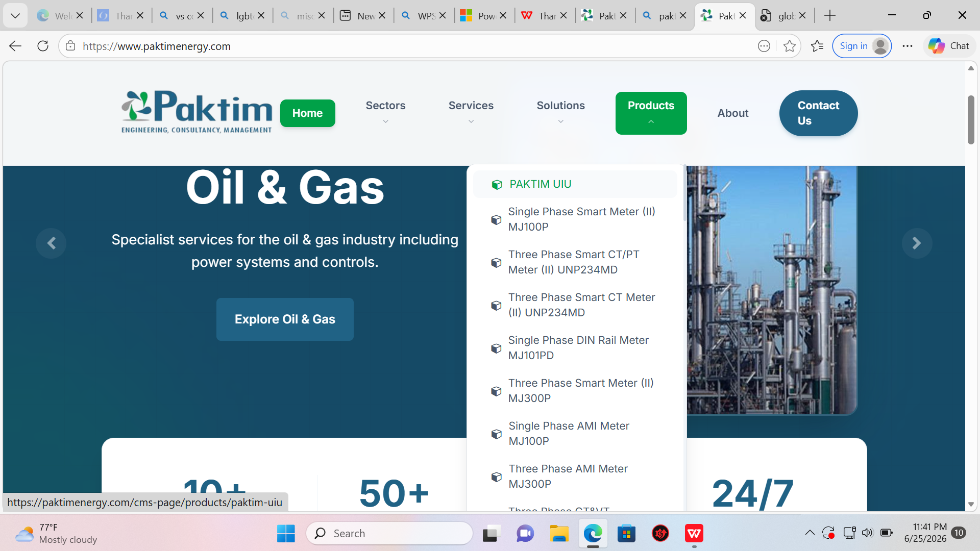980x551 pixels.
Task: Click the browser back arrow
Action: (x=15, y=46)
